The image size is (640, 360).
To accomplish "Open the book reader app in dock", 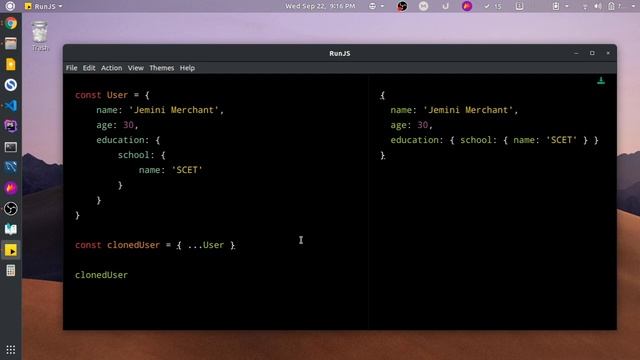I will [11, 229].
